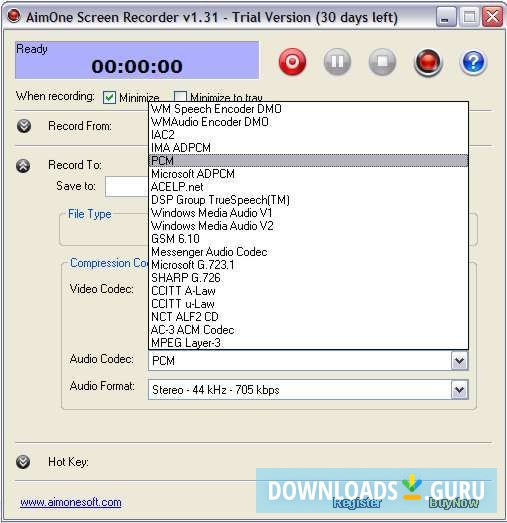This screenshot has height=523, width=507.
Task: Choose NCT ALF2 CD codec
Action: point(309,317)
